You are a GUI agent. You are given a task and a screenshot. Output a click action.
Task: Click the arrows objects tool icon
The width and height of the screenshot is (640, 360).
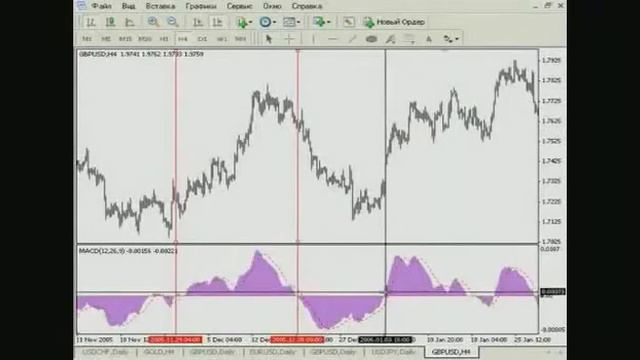[448, 39]
